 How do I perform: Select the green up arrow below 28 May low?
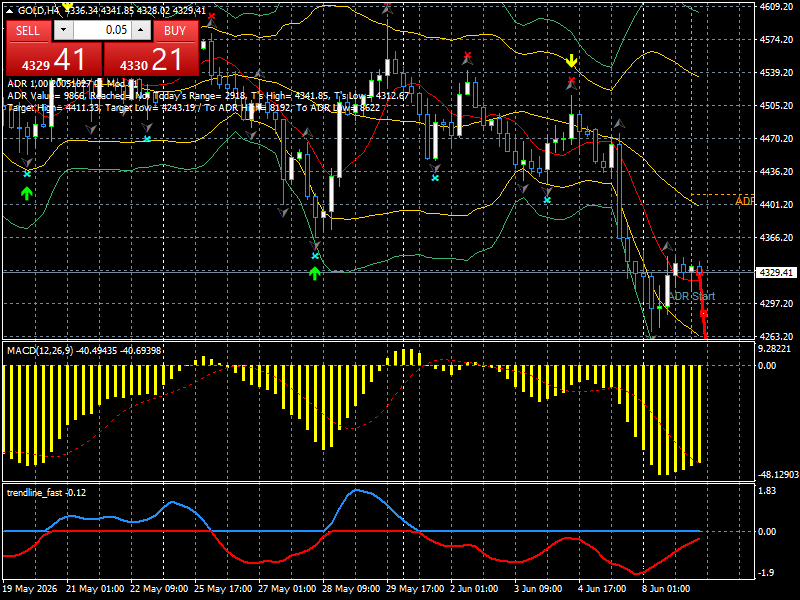315,273
